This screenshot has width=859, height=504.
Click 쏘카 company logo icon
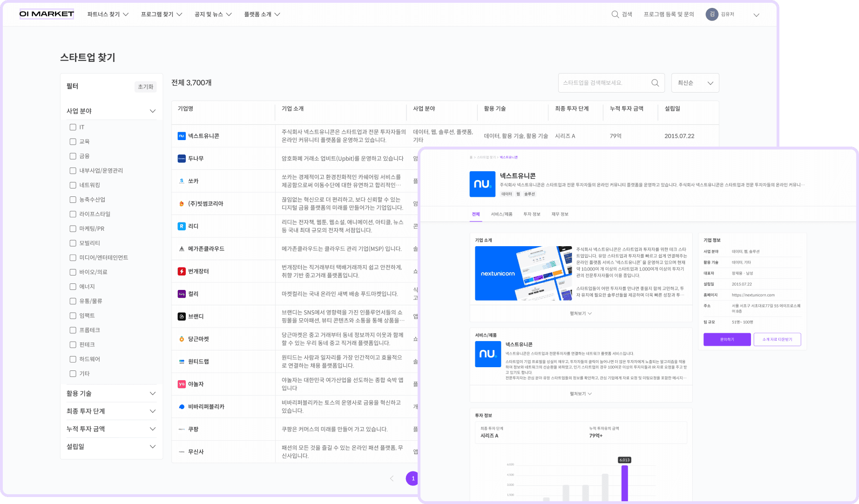182,181
